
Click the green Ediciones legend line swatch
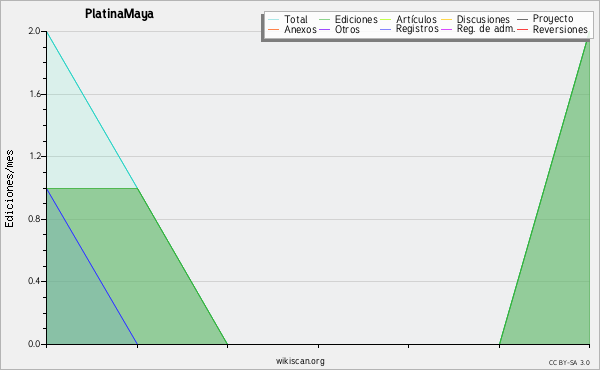(x=324, y=20)
